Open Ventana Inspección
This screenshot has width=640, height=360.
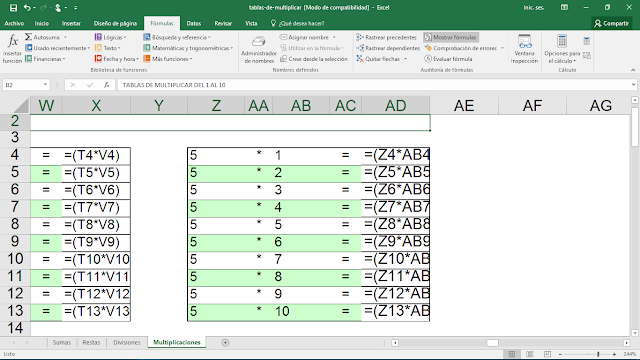(x=524, y=49)
